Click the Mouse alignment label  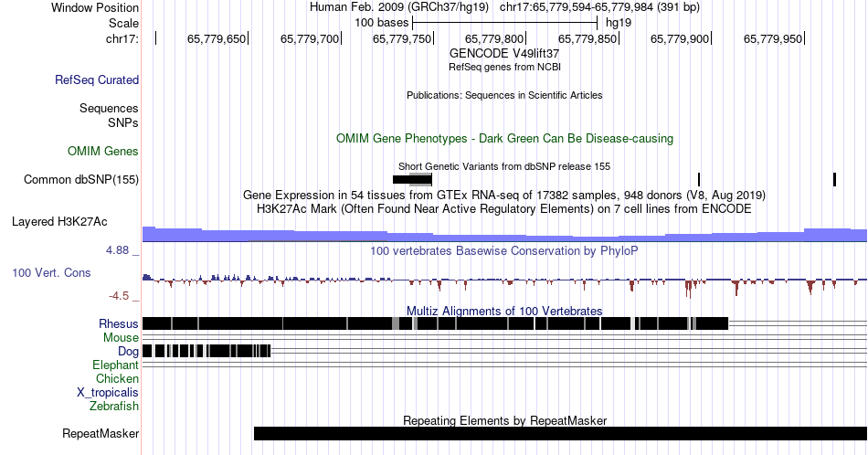click(x=121, y=338)
